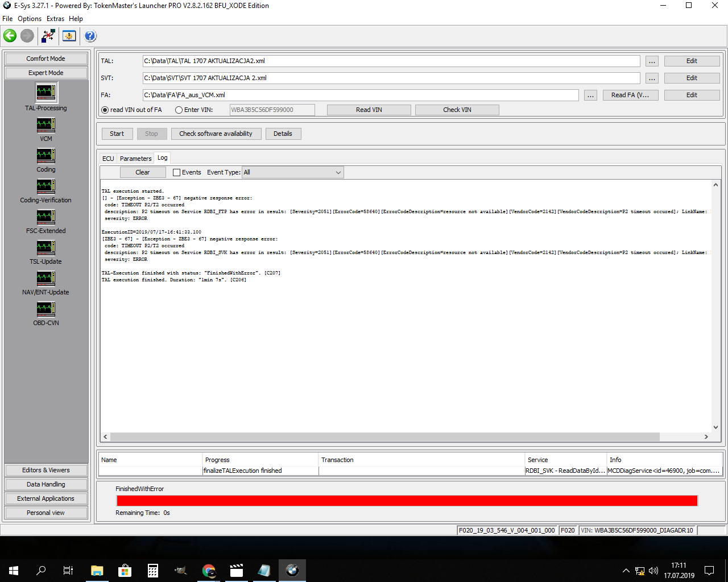The height and width of the screenshot is (582, 728).
Task: Click the SVT file path field
Action: point(391,78)
